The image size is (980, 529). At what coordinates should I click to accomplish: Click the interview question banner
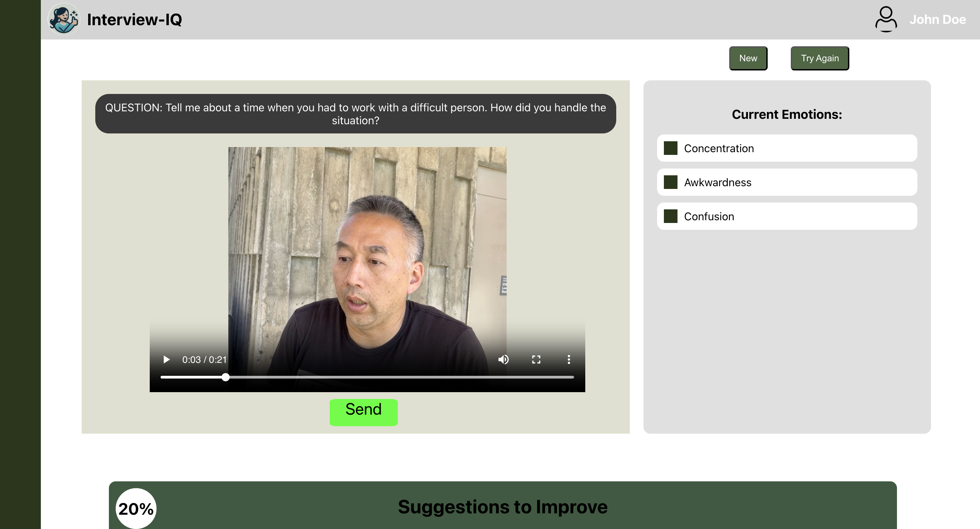(x=355, y=114)
